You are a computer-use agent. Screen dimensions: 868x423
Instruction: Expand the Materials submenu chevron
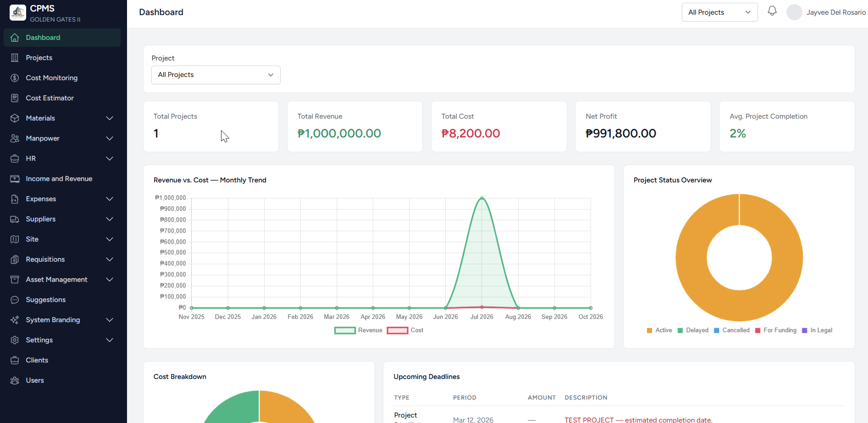[110, 118]
